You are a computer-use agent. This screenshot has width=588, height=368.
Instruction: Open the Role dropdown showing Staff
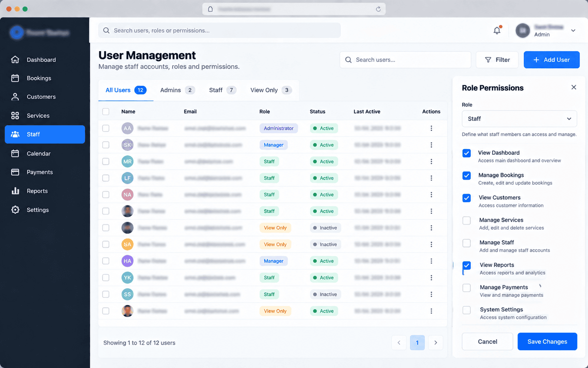(519, 119)
